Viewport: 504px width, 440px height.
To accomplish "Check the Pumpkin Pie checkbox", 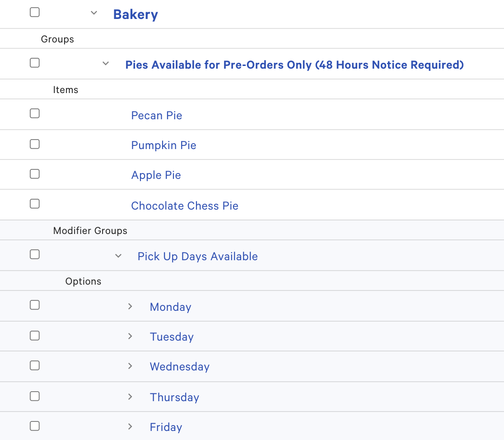I will [x=35, y=144].
